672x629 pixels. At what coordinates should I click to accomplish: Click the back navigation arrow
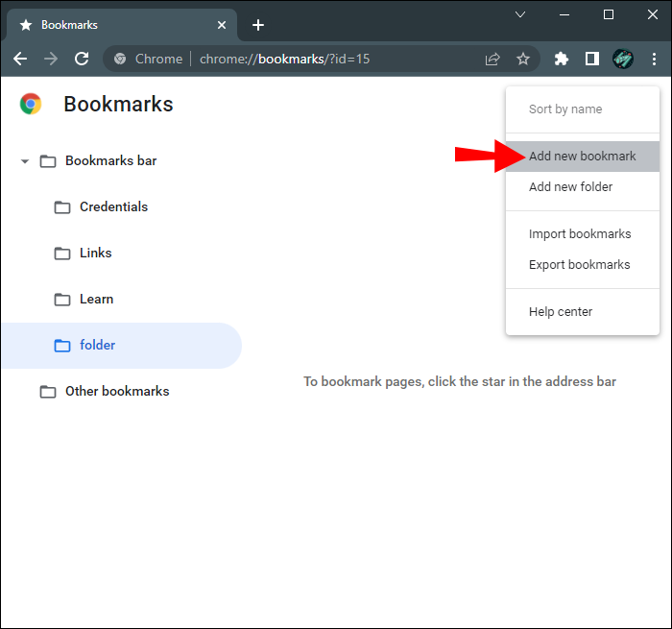pos(20,59)
